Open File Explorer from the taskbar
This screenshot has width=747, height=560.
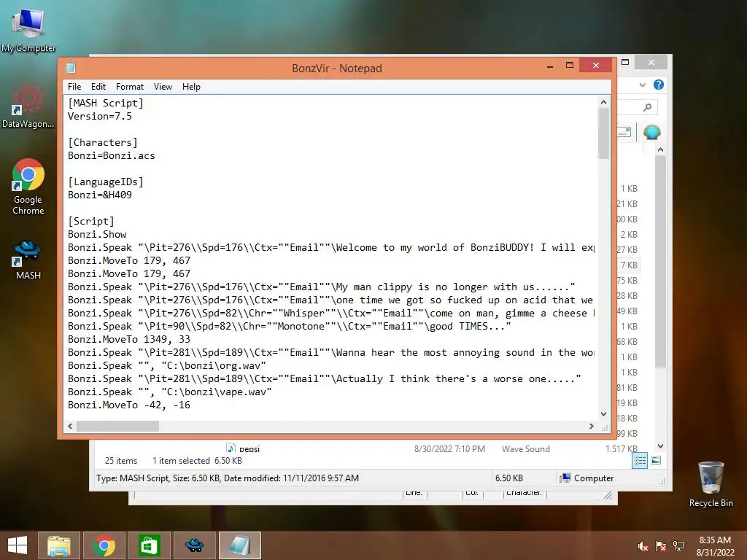pos(59,545)
